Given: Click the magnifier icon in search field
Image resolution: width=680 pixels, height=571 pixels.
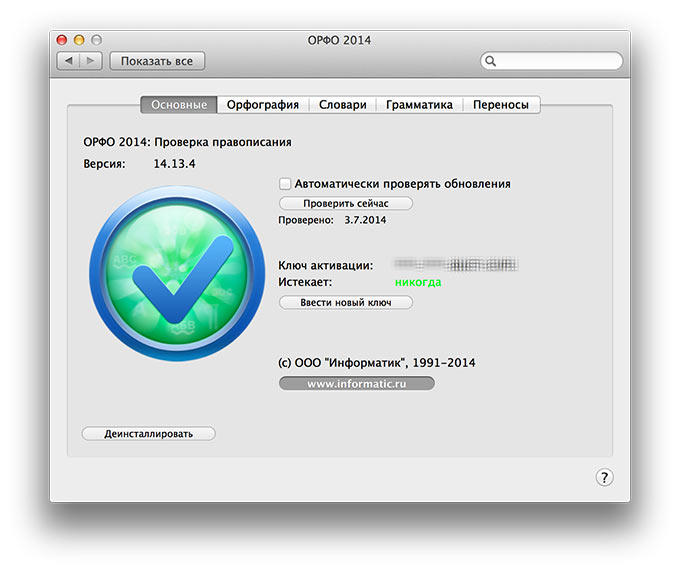Looking at the screenshot, I should click(490, 61).
